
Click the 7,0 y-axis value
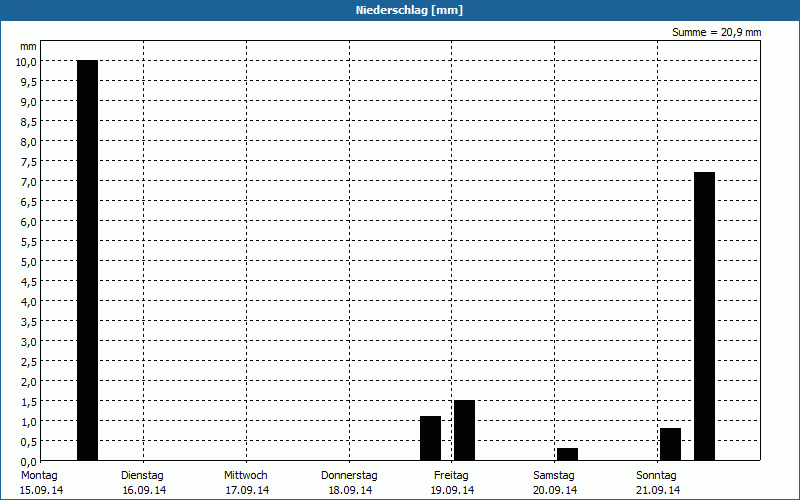click(x=29, y=181)
